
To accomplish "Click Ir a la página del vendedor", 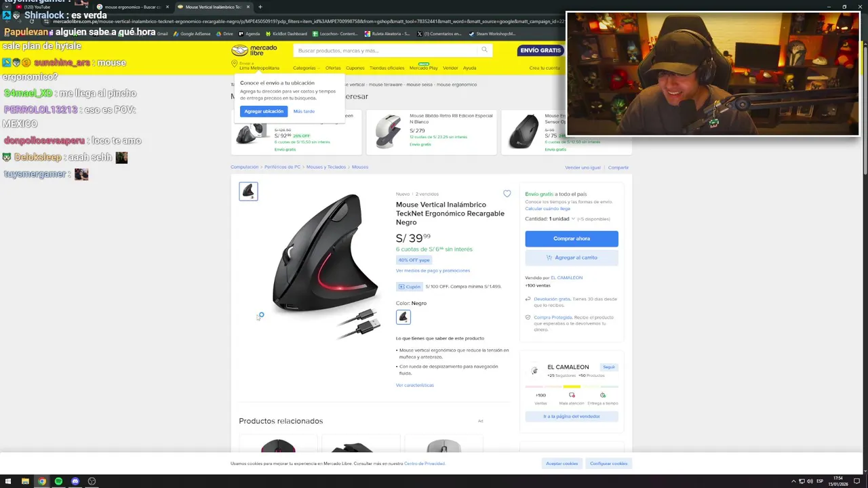I will (x=572, y=416).
